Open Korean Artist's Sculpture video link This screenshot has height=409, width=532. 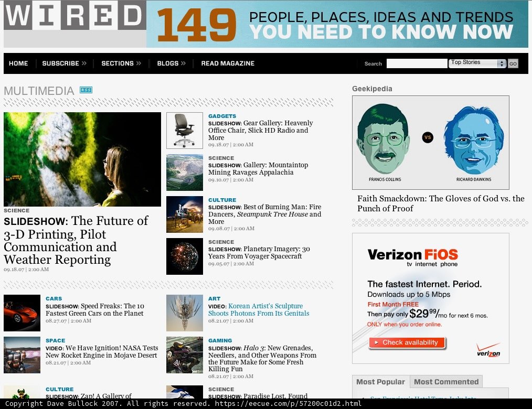click(259, 309)
